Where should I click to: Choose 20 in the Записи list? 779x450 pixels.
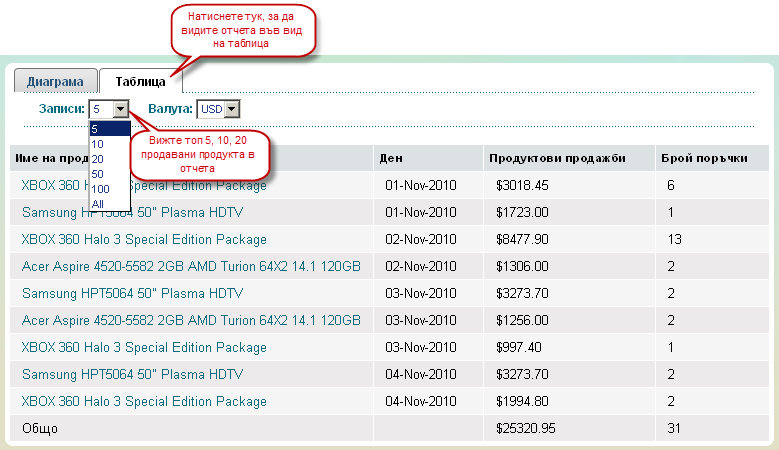coord(98,159)
